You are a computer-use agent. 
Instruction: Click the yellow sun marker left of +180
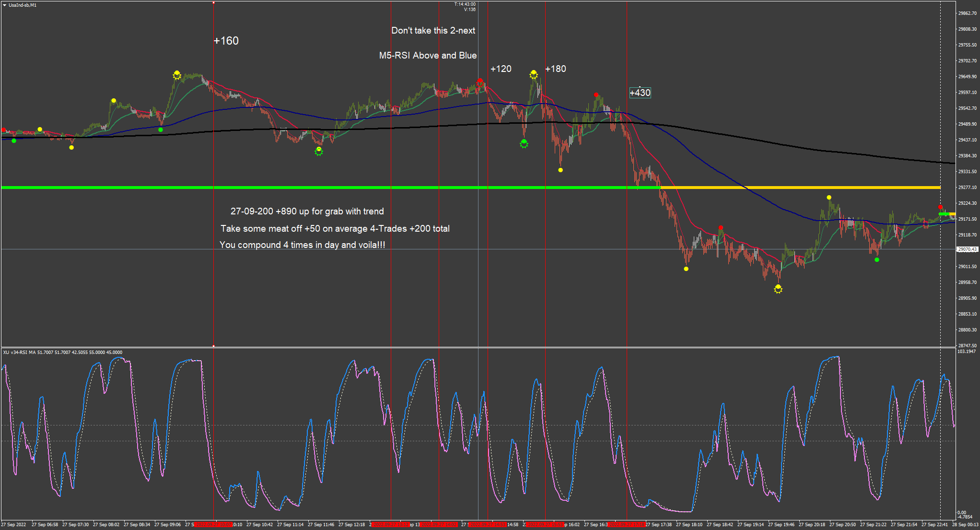coord(534,74)
